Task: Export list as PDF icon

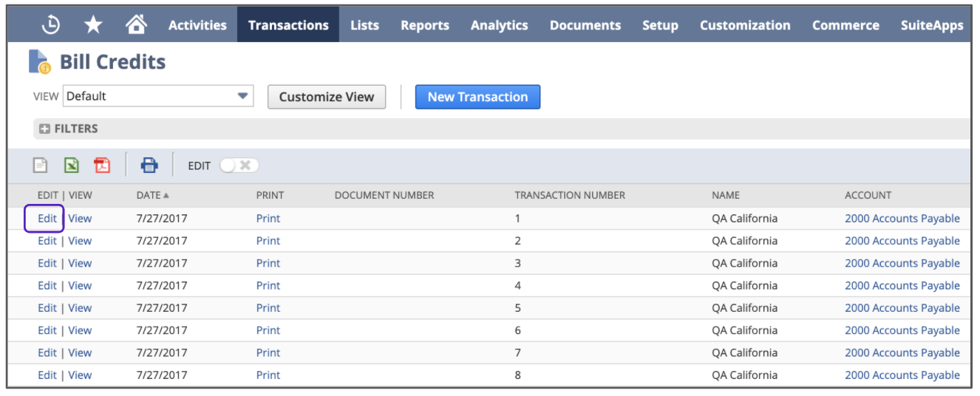Action: tap(102, 165)
